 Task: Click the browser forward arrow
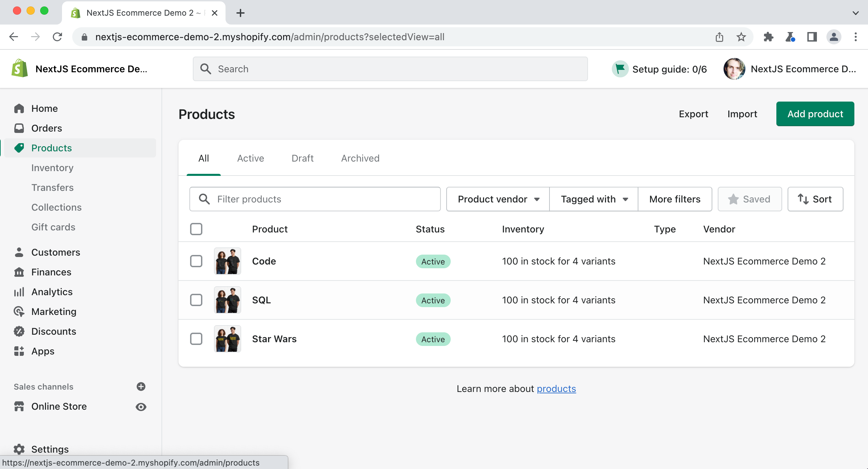coord(35,37)
